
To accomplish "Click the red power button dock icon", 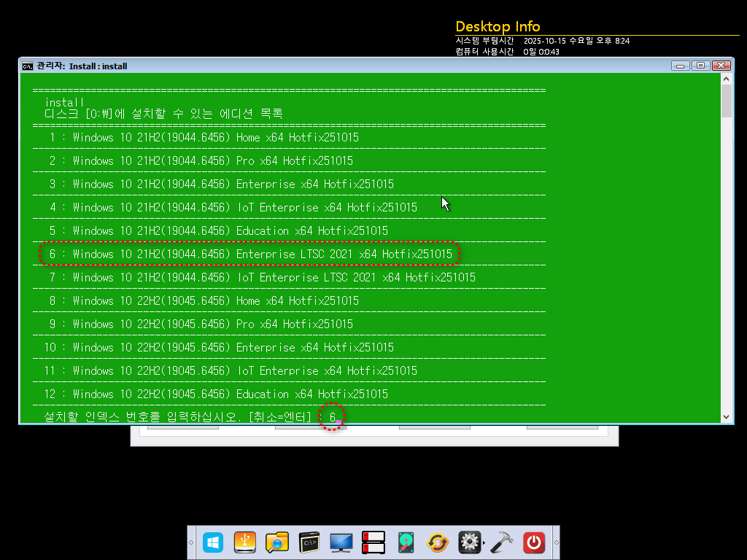I will (x=533, y=542).
